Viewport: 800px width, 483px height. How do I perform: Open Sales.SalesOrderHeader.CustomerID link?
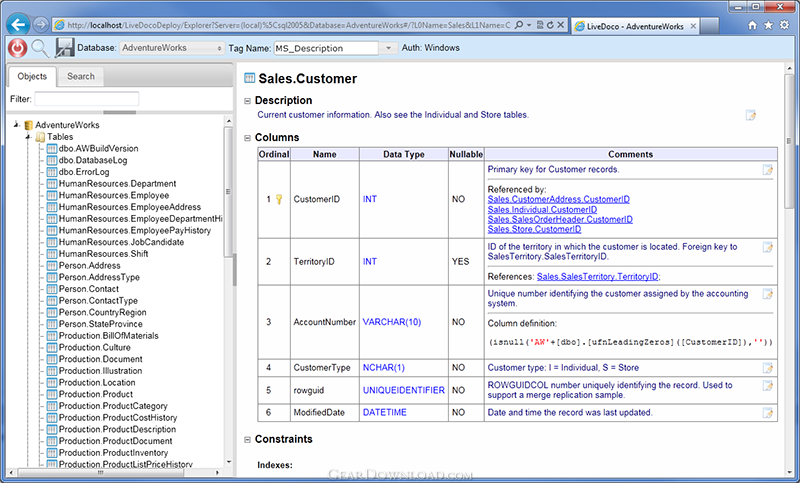pos(560,219)
